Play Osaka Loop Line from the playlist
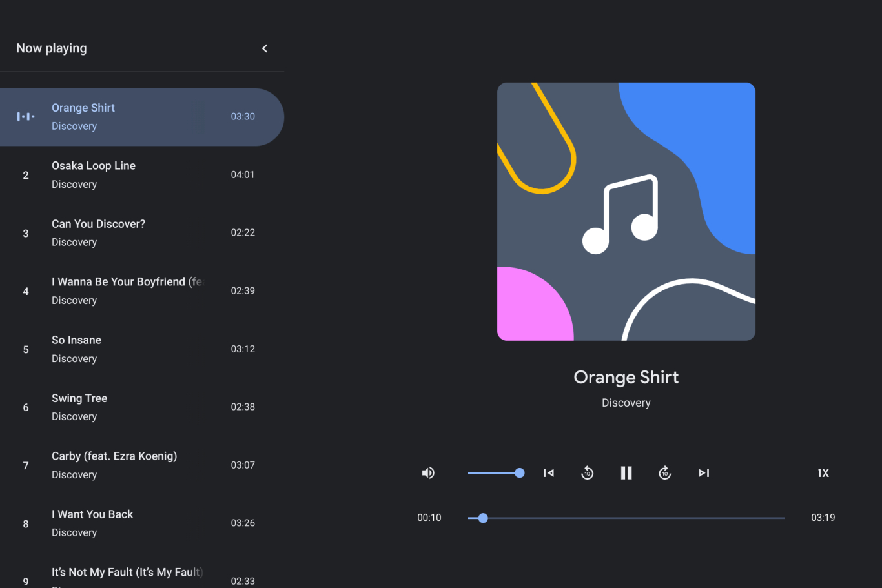The image size is (882, 588). [x=129, y=175]
